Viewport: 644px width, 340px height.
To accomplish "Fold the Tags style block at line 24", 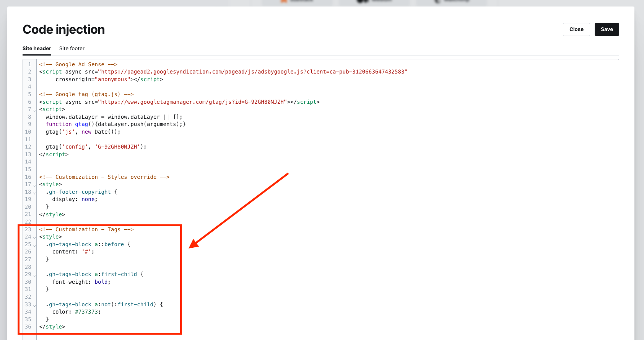I will [34, 237].
